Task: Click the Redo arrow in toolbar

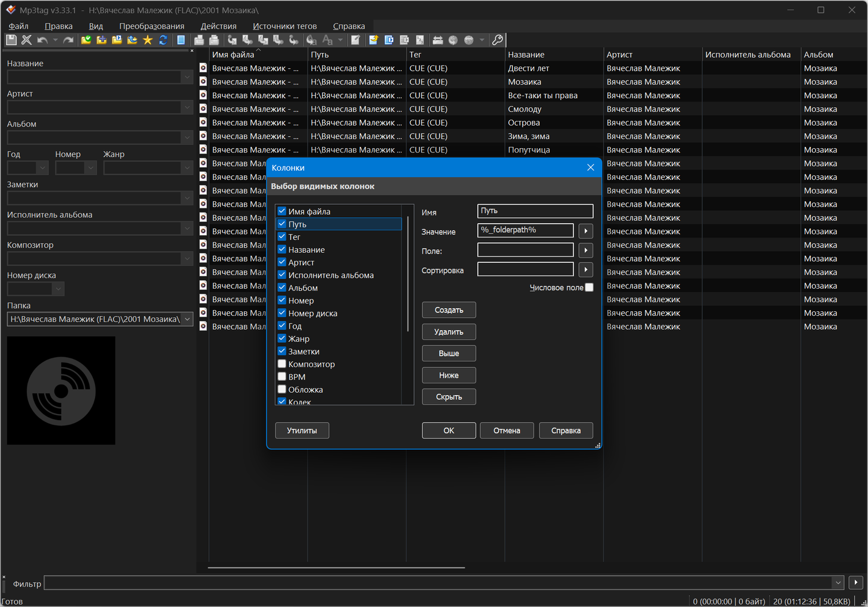Action: (x=68, y=40)
